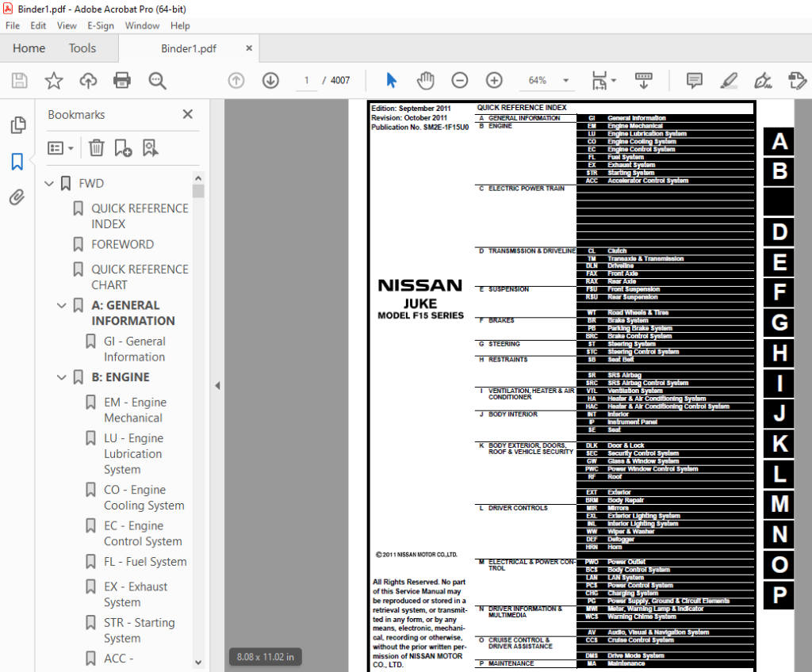Open the E-Sign menu

click(101, 25)
